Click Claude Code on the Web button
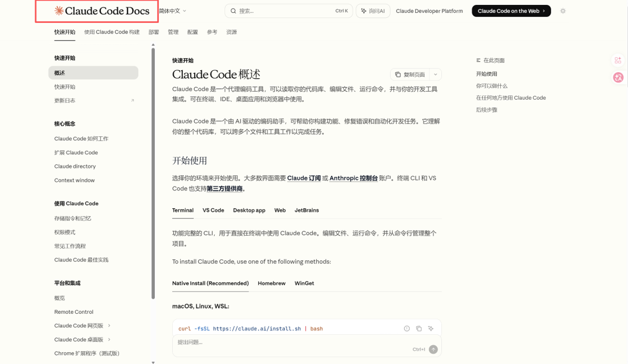The image size is (628, 364). [x=511, y=11]
